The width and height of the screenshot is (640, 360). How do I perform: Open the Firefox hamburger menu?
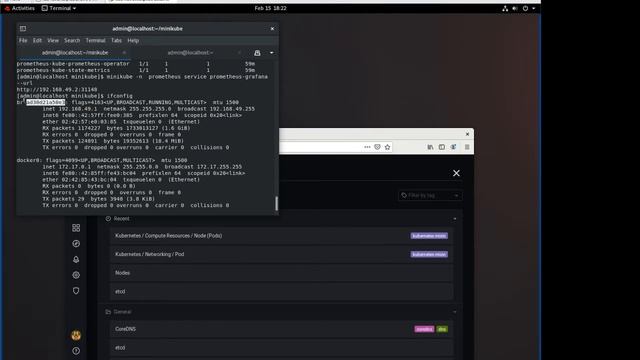467,147
